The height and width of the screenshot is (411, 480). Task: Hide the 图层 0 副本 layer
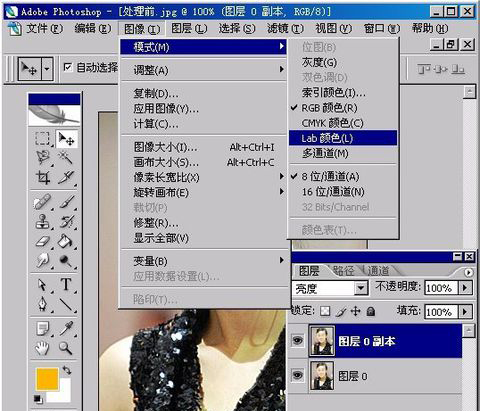pos(298,340)
